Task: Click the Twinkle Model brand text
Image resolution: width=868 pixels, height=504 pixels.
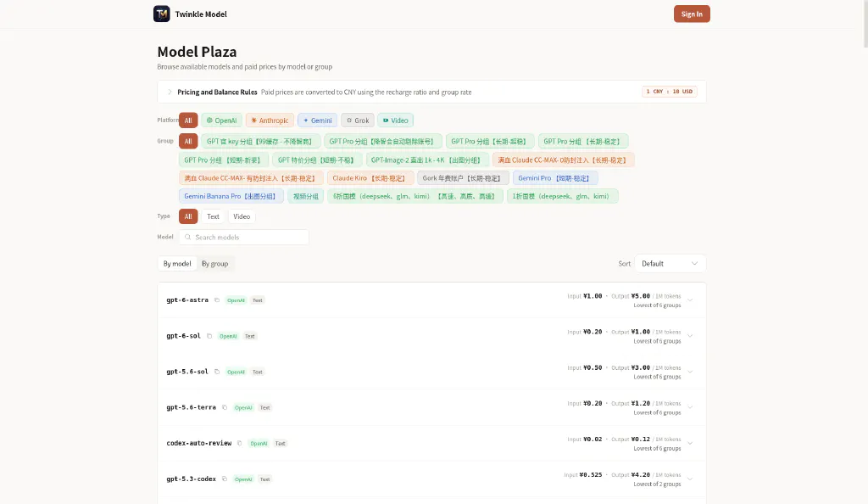Action: (201, 14)
